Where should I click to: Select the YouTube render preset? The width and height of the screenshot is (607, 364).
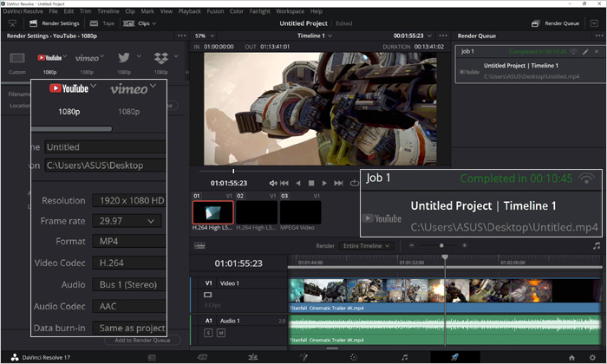tap(49, 58)
